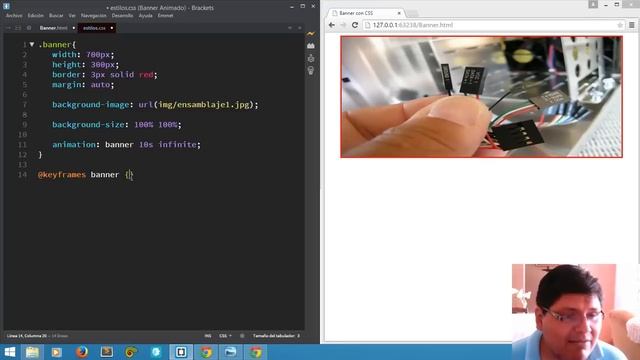The width and height of the screenshot is (640, 360).
Task: Click the banner image in Chrome page
Action: [x=481, y=97]
